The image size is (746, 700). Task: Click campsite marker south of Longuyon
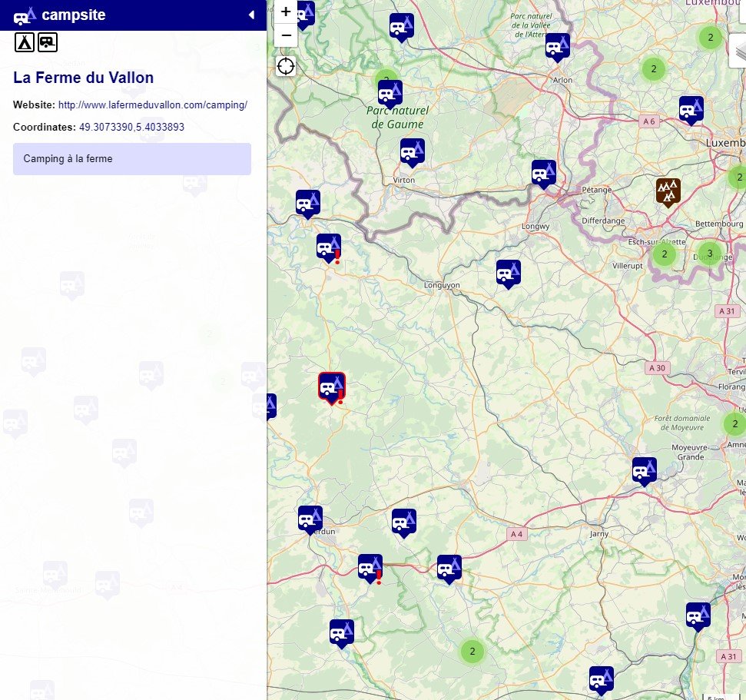pos(508,273)
